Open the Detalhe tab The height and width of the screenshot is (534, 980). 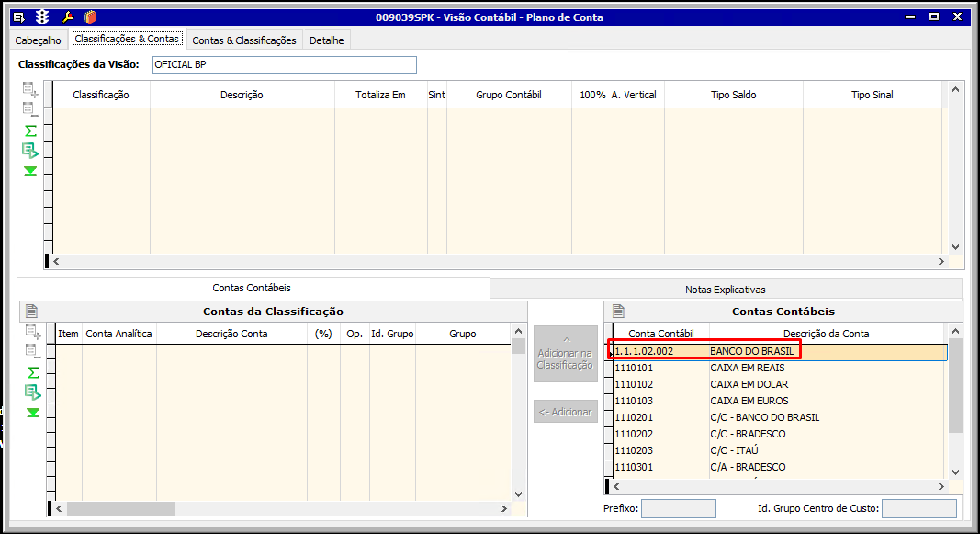pyautogui.click(x=326, y=40)
